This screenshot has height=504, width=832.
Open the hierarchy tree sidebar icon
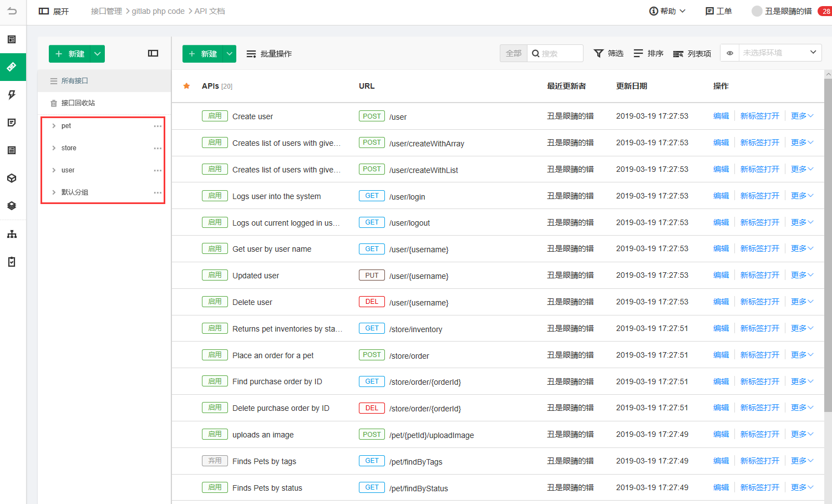pyautogui.click(x=12, y=234)
